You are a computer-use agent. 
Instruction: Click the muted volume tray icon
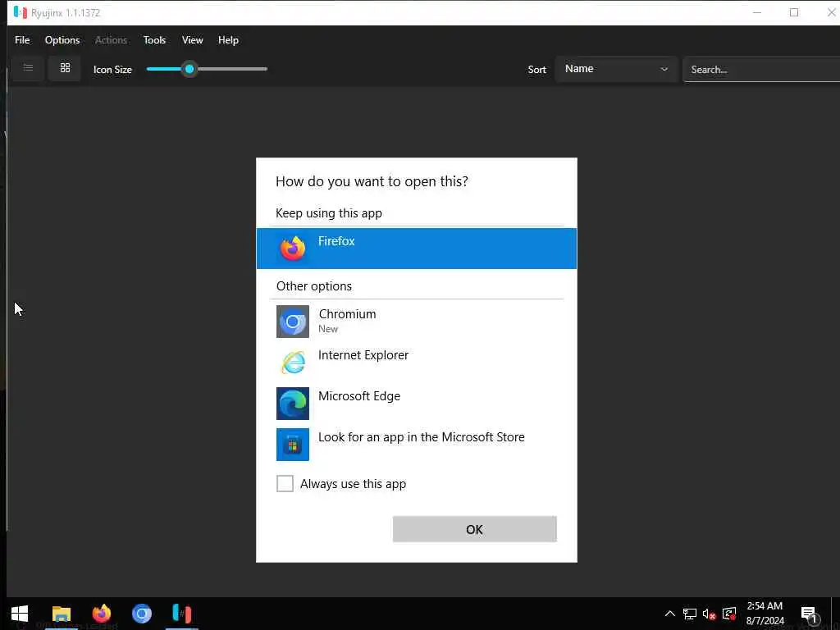tap(709, 614)
